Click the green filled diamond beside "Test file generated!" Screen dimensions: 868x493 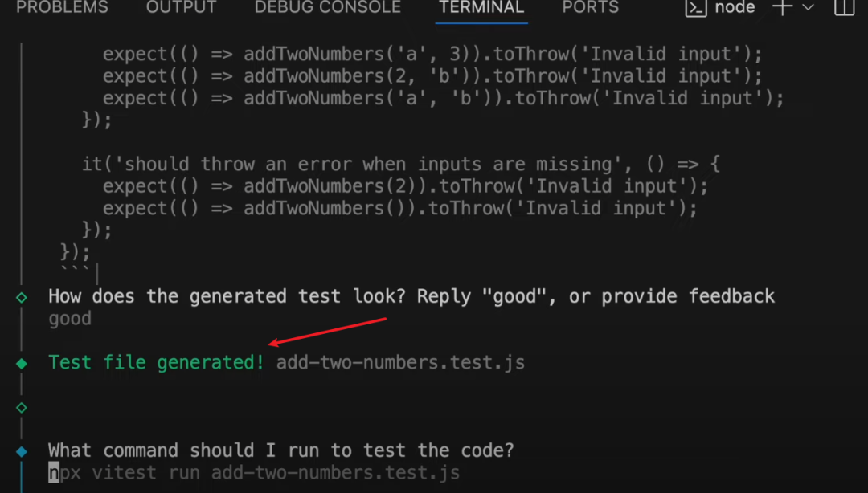coord(22,363)
